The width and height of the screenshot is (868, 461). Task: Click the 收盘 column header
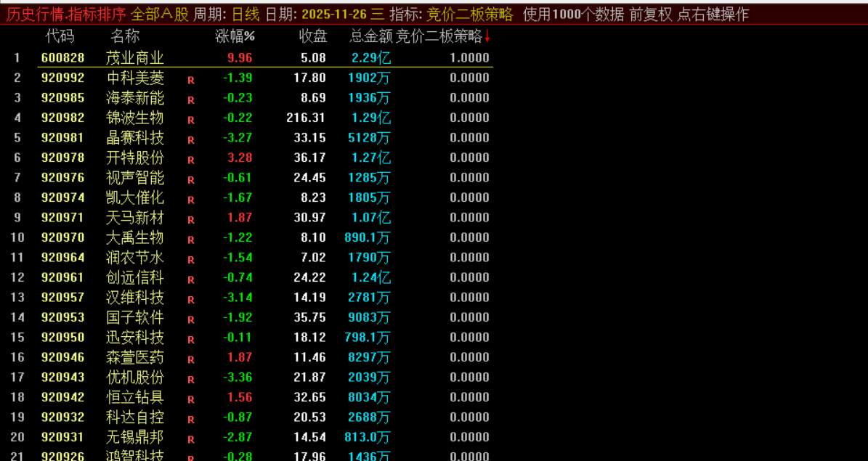click(x=313, y=36)
